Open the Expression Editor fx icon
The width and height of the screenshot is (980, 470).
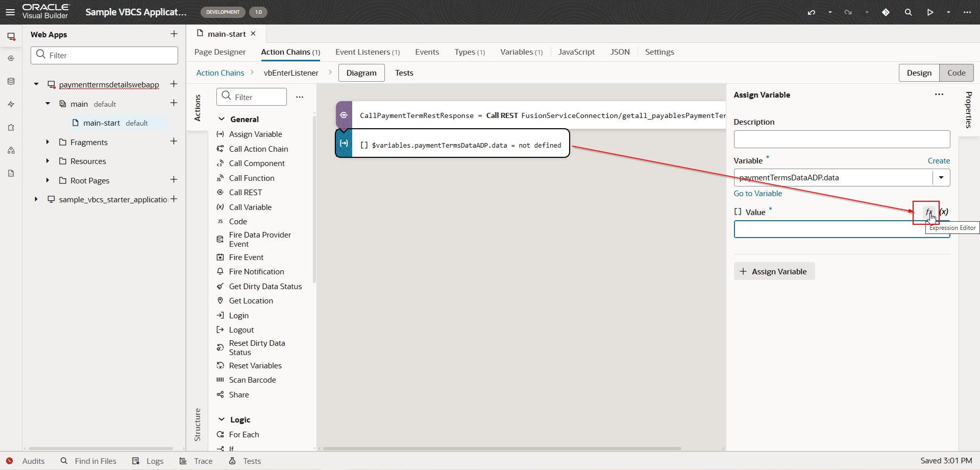point(929,212)
